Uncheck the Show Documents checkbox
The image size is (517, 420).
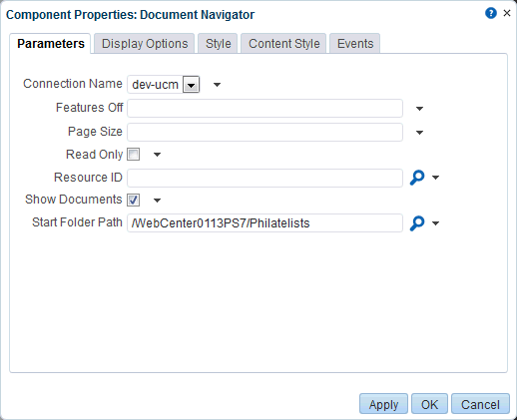[x=134, y=200]
